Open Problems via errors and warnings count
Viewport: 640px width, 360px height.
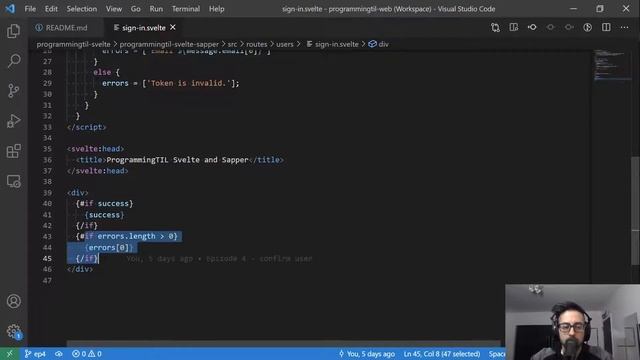pos(87,354)
